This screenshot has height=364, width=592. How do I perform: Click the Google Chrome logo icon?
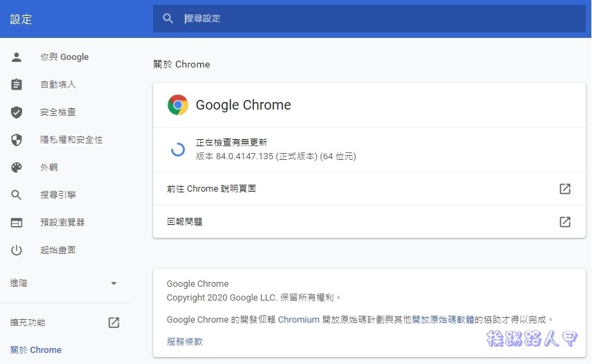click(178, 105)
